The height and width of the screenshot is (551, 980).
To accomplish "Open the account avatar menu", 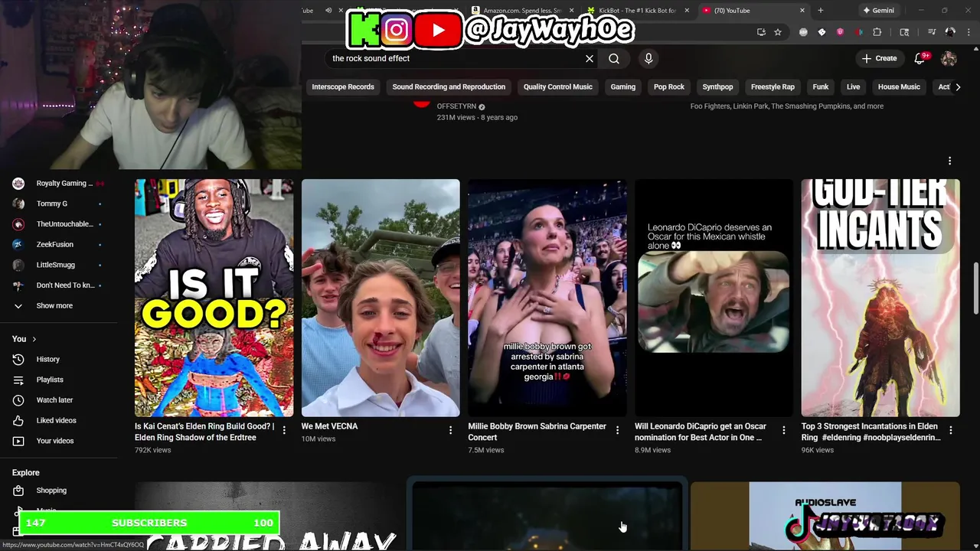I will pyautogui.click(x=949, y=58).
